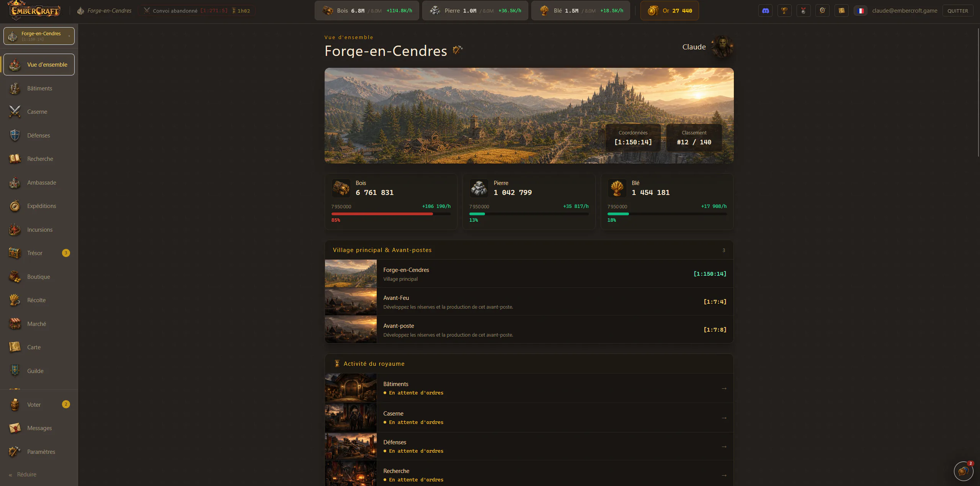This screenshot has width=980, height=486.
Task: Click the Or 27 440 gold pill
Action: (670, 11)
